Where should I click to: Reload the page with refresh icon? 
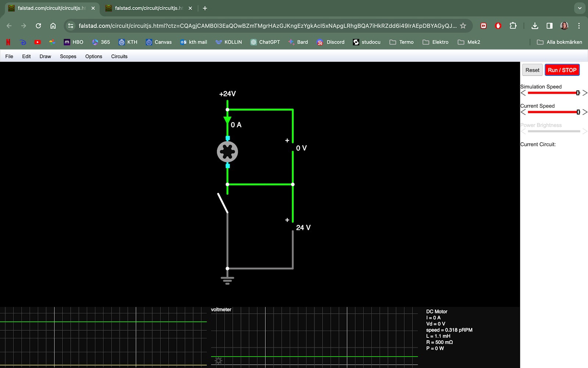pos(38,26)
